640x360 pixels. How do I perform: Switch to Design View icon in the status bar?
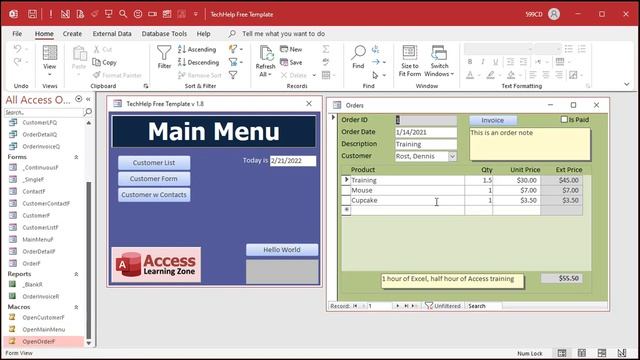(x=622, y=353)
